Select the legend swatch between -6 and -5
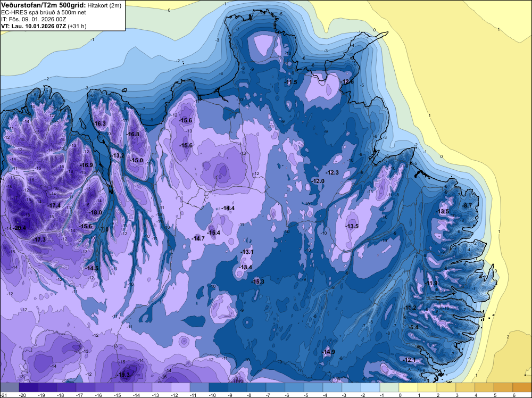This screenshot has width=532, height=398. coord(295,387)
